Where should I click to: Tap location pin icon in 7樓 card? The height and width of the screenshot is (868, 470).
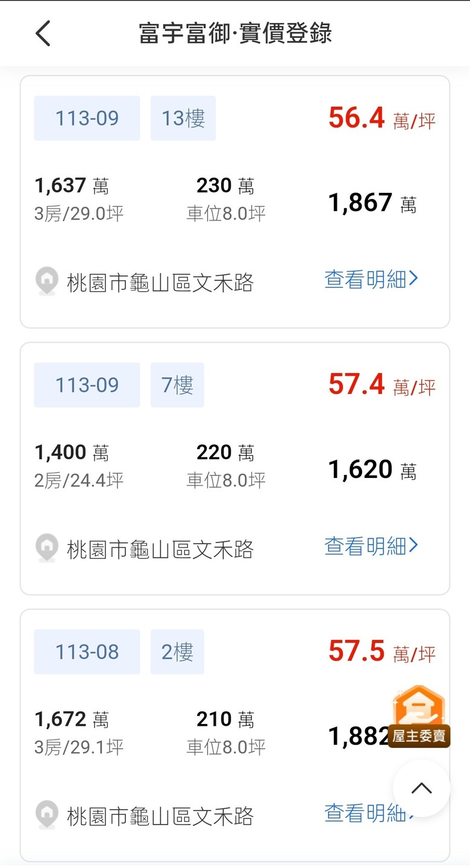[47, 549]
